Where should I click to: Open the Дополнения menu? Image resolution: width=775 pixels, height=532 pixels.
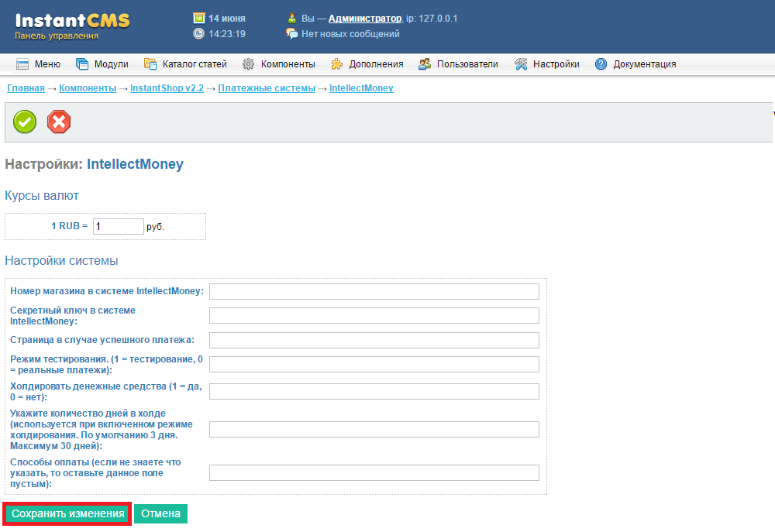click(367, 64)
